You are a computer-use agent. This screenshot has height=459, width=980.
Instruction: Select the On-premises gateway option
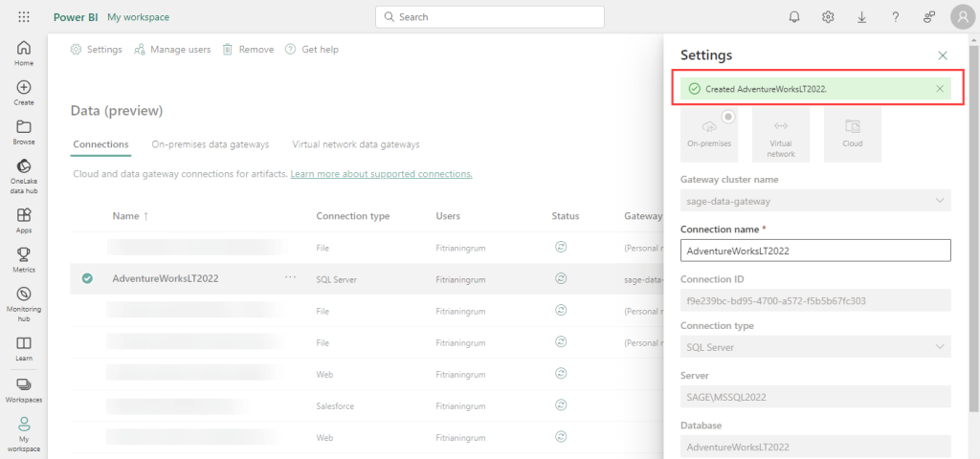[x=709, y=134]
